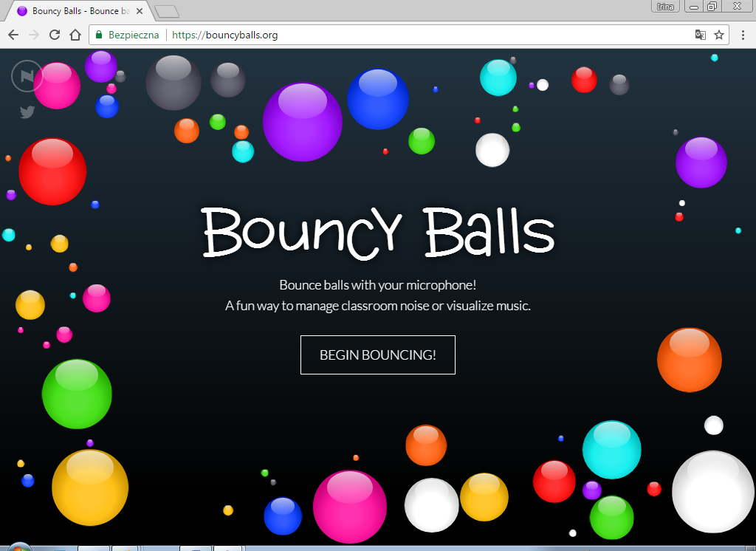Viewport: 756px width, 551px height.
Task: Bookmark the page with the star icon
Action: (719, 35)
